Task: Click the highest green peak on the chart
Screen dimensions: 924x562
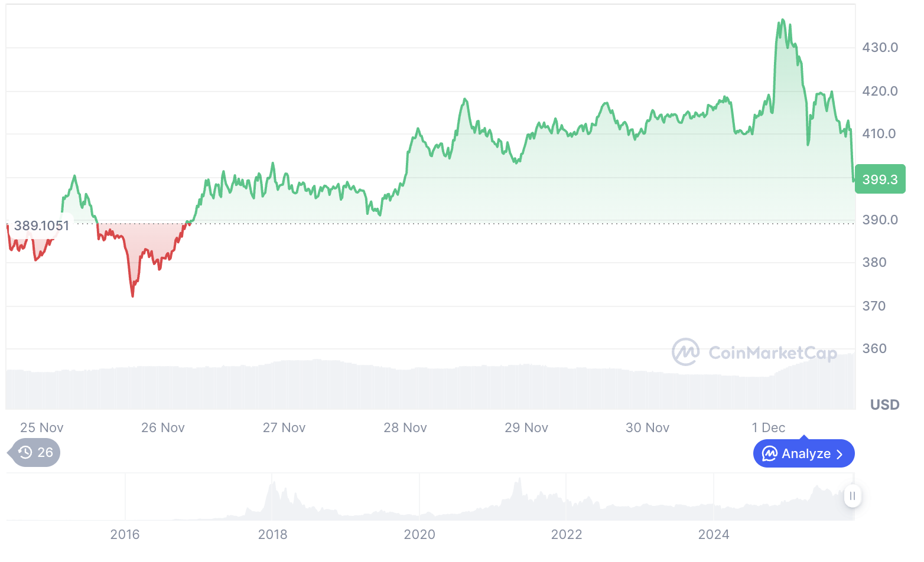Action: pyautogui.click(x=783, y=20)
